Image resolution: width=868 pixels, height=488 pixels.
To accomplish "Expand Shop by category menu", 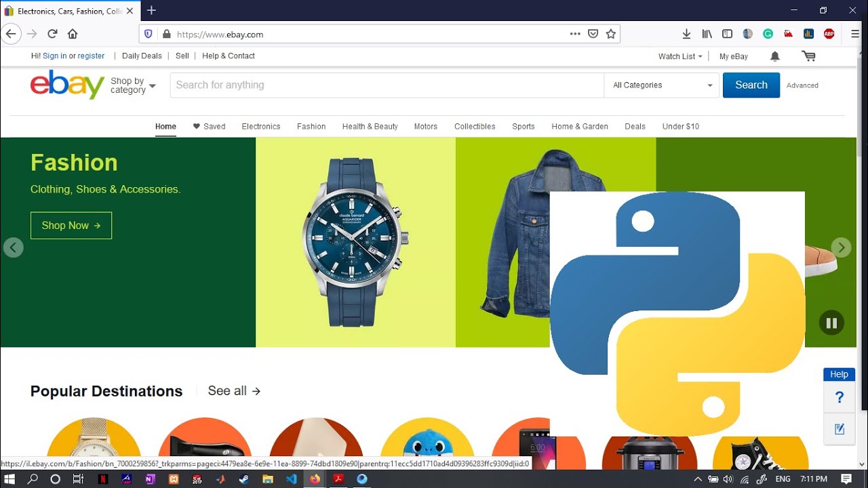I will tap(133, 85).
